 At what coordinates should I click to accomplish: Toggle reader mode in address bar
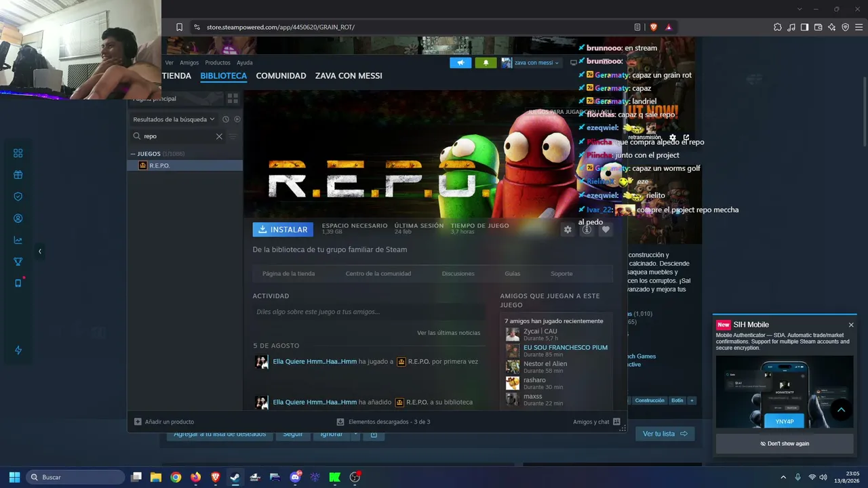pos(637,27)
